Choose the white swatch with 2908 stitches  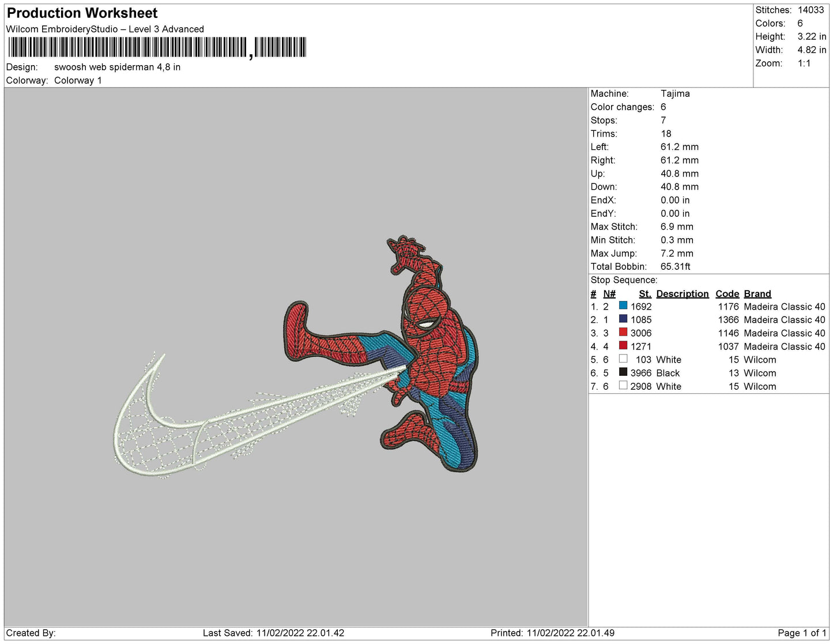[x=623, y=385]
